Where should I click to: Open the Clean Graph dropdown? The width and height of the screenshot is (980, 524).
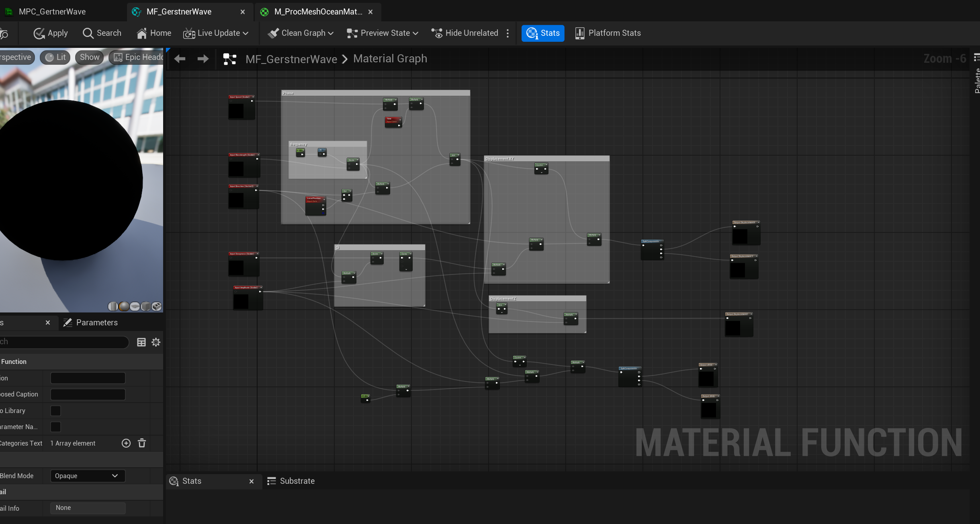point(301,33)
